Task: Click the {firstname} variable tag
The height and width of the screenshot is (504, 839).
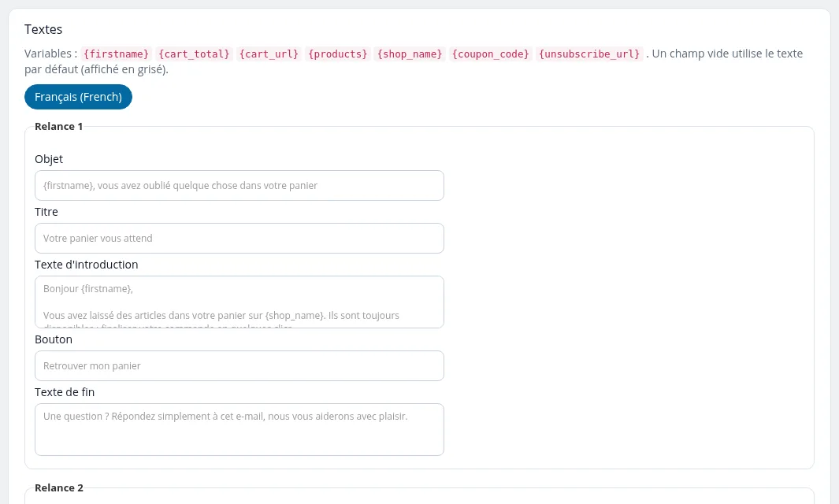Action: tap(116, 54)
